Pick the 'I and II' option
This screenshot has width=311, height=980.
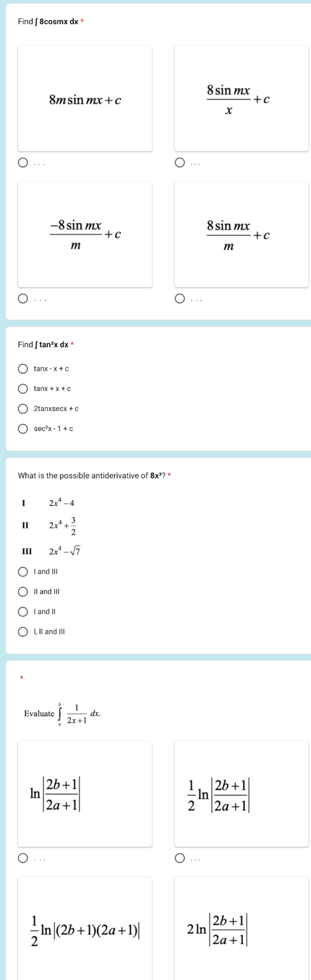23,612
